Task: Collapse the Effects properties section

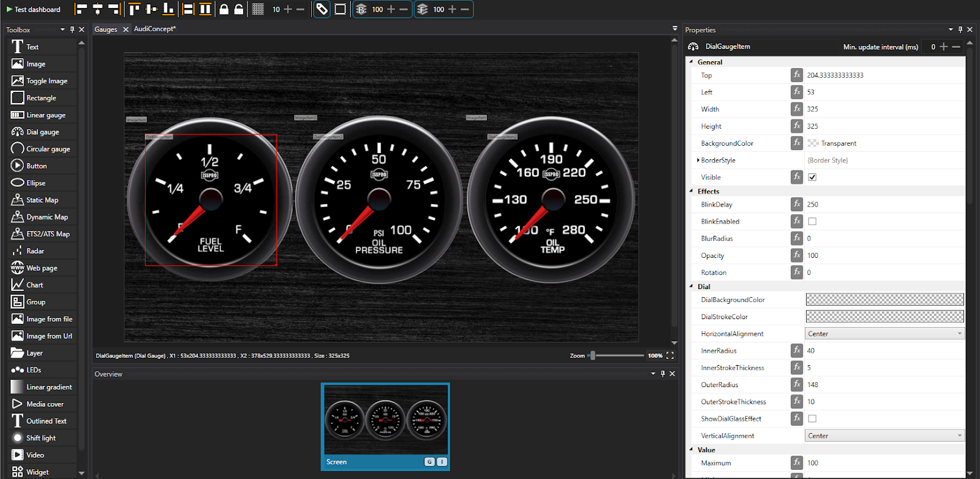Action: (x=692, y=191)
